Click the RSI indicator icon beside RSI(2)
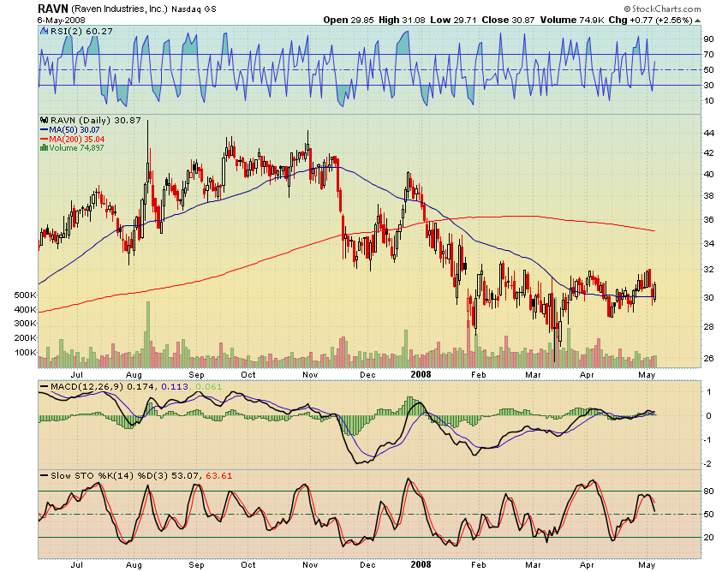This screenshot has height=572, width=728. click(44, 31)
